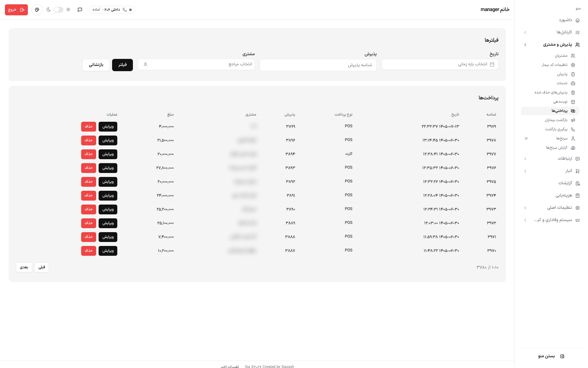
Task: Toggle the dark/light theme switch
Action: tap(58, 10)
